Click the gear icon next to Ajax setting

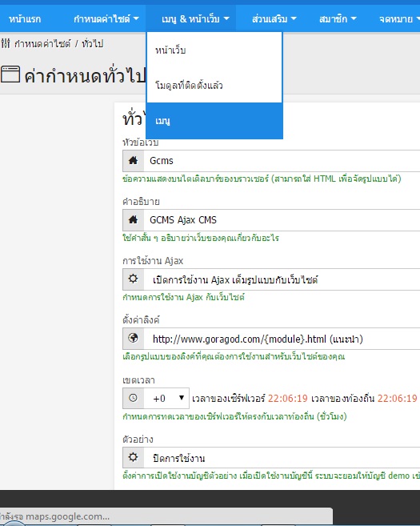point(133,279)
